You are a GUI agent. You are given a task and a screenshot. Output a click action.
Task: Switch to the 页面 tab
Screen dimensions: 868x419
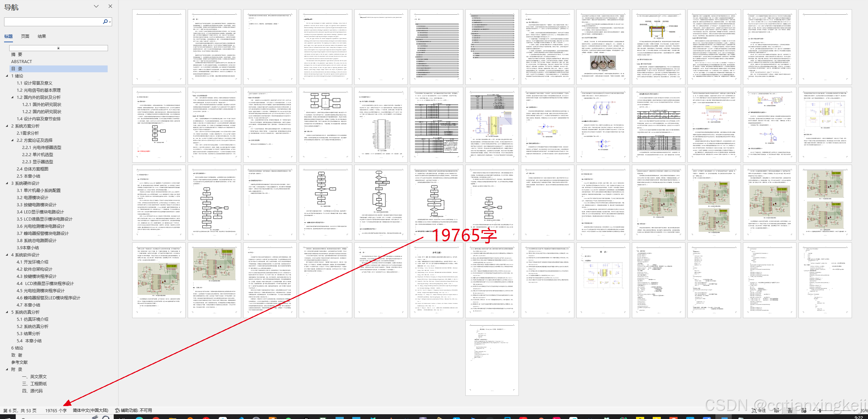pyautogui.click(x=25, y=36)
